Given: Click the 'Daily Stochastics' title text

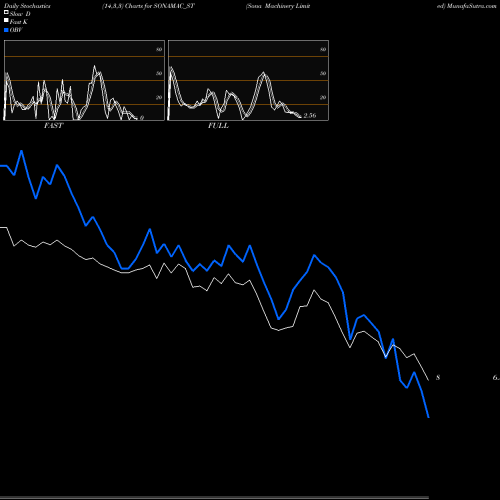Looking at the screenshot, I should point(27,6).
